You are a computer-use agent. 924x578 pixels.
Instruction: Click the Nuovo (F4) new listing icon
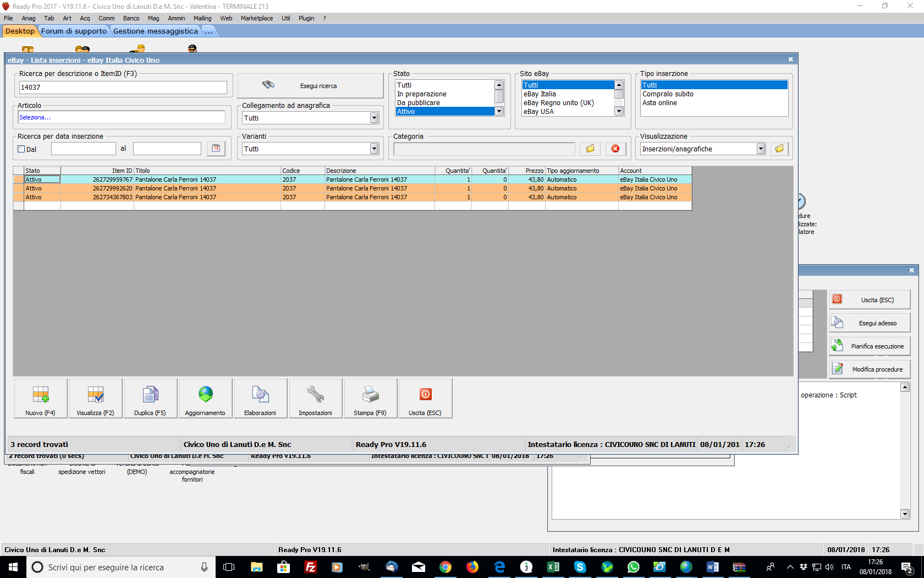(41, 398)
